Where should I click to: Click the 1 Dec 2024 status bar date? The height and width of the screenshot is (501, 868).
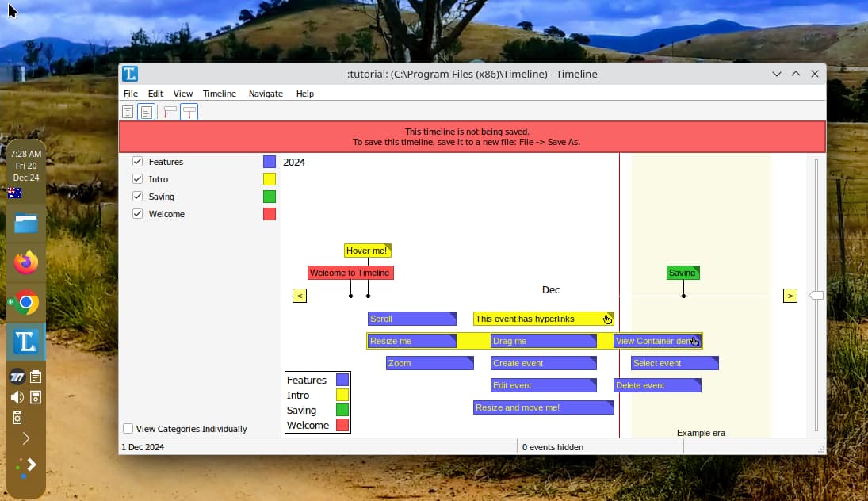coord(143,447)
